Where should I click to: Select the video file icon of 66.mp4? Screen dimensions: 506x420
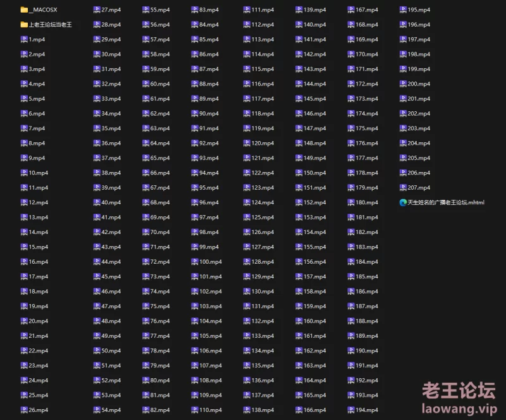coord(146,173)
